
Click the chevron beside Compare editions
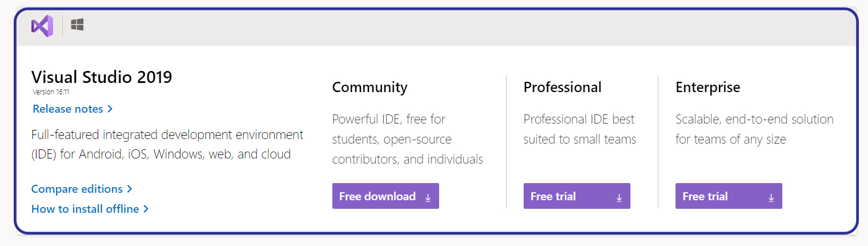130,189
